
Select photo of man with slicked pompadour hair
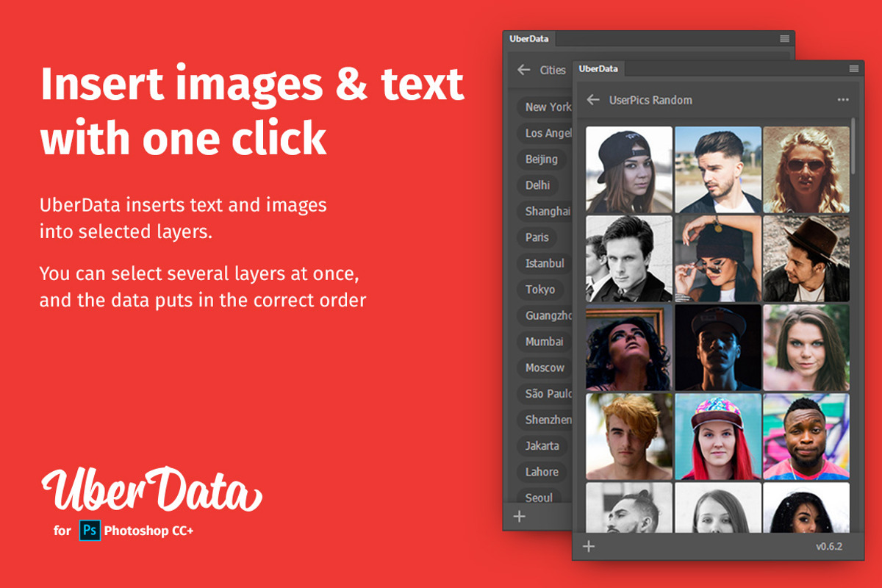718,170
